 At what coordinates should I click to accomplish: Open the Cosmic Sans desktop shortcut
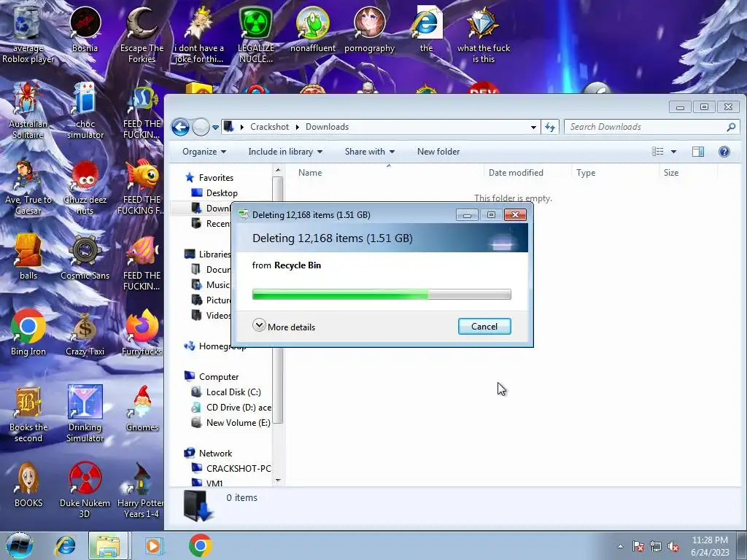(85, 257)
